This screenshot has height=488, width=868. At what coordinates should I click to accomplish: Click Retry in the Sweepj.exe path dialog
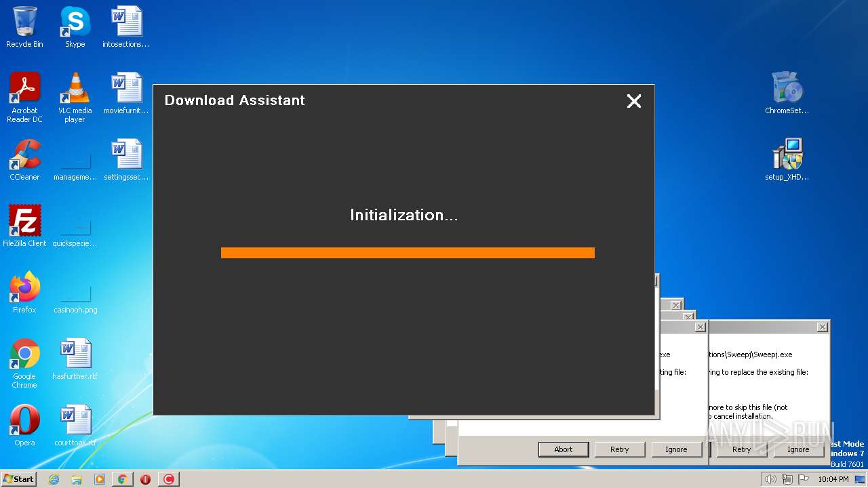[741, 449]
